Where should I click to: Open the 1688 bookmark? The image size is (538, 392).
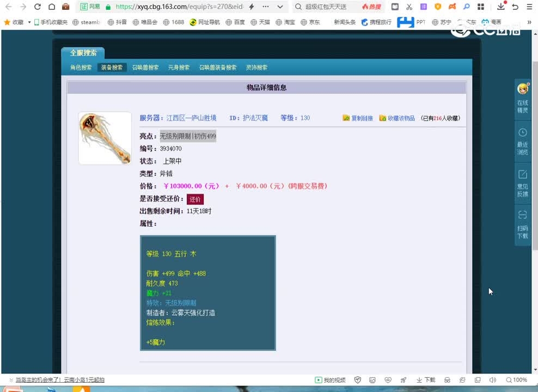(x=174, y=22)
